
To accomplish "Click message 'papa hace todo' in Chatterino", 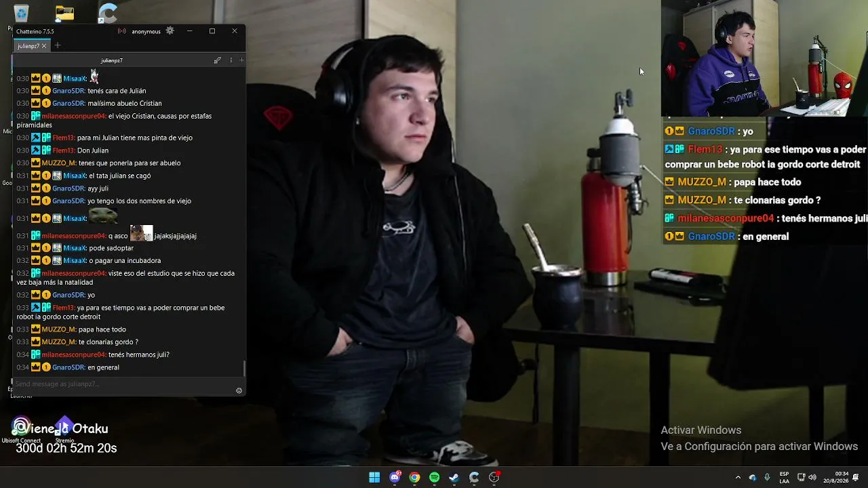I will [x=102, y=329].
